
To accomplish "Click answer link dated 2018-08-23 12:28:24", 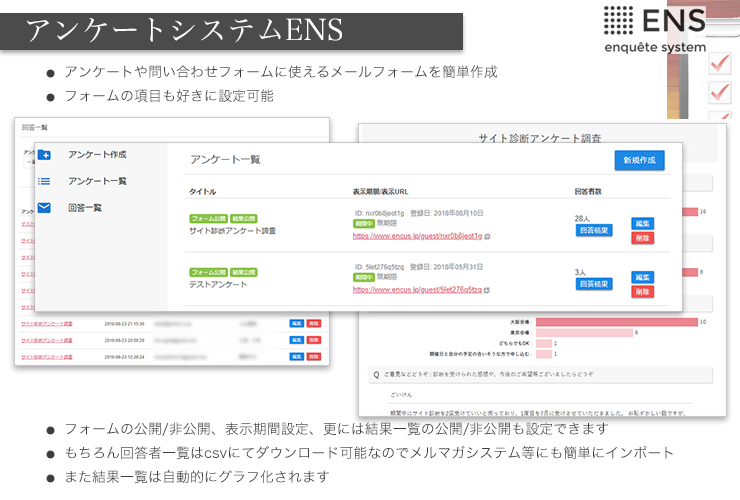I will (x=47, y=357).
